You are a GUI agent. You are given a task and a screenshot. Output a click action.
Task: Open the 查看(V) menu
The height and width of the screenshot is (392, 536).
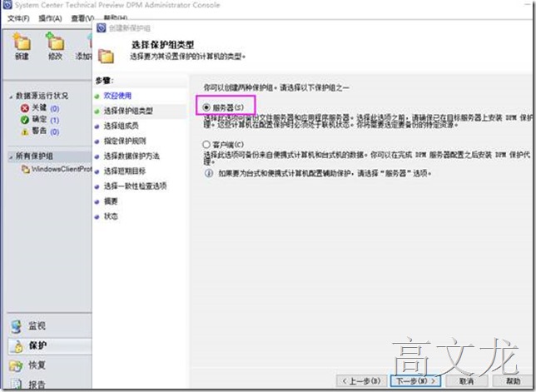pyautogui.click(x=82, y=18)
